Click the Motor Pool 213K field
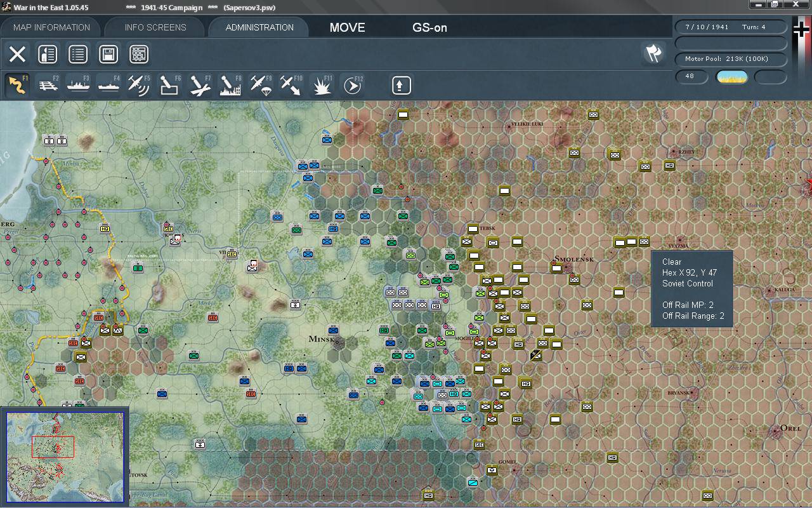 point(731,59)
